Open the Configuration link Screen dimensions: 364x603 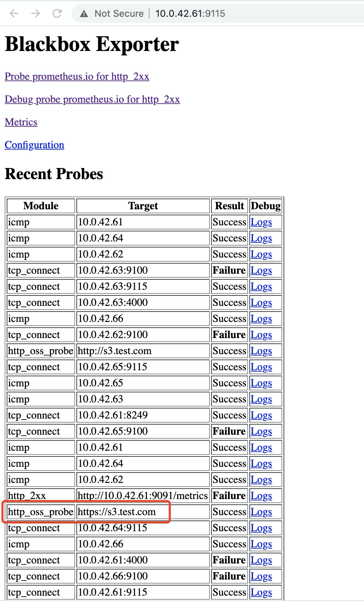pyautogui.click(x=34, y=145)
